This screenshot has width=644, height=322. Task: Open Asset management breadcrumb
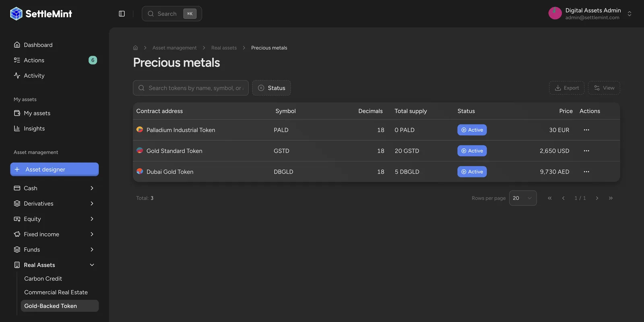click(175, 48)
